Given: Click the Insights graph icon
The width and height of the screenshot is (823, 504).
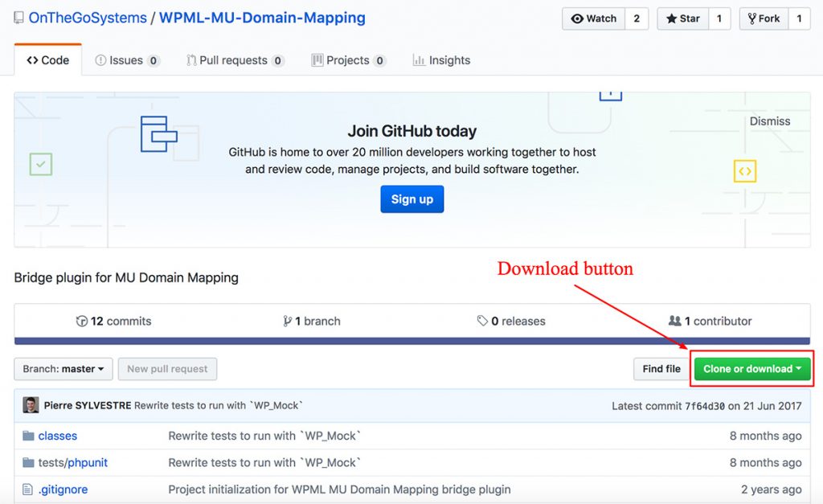Looking at the screenshot, I should [418, 60].
